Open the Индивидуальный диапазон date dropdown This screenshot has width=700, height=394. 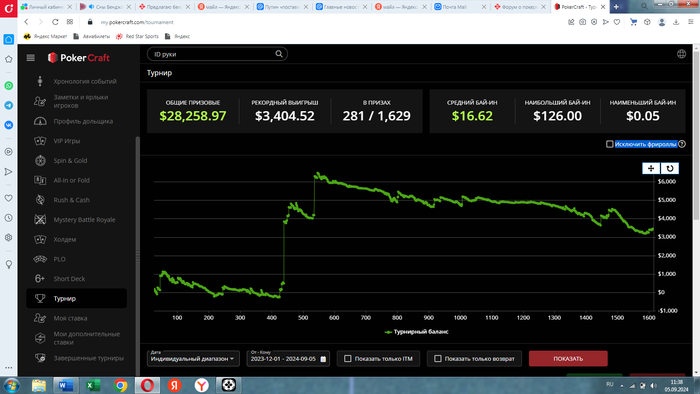(x=193, y=358)
